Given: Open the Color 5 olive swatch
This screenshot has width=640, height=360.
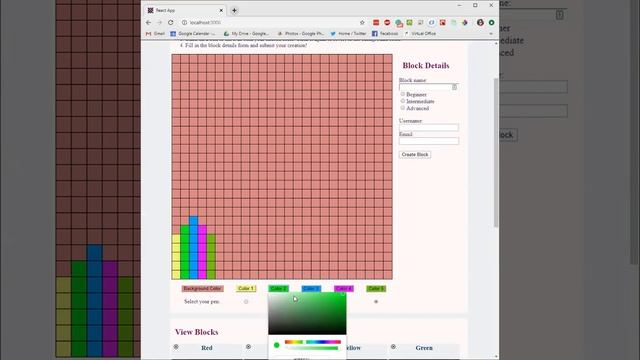Looking at the screenshot, I should tap(376, 289).
